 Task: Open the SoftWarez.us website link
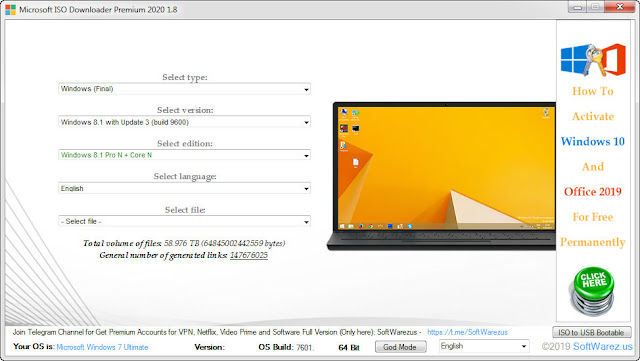tap(602, 347)
